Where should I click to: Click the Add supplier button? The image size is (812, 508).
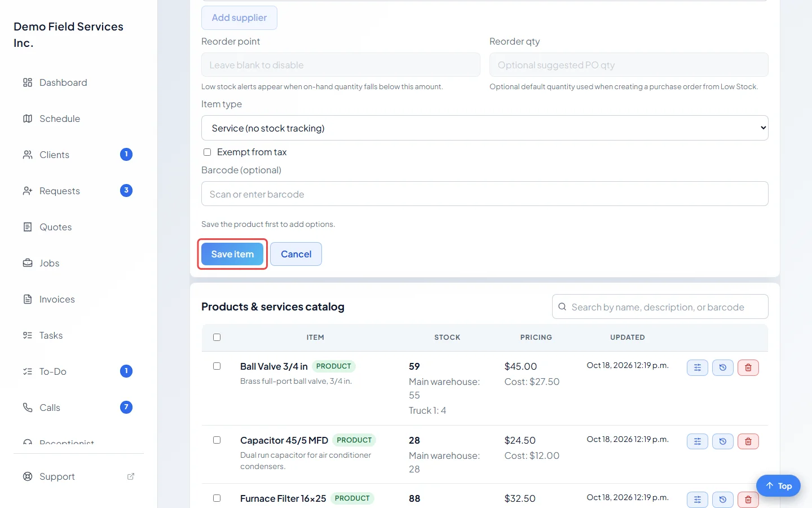coord(239,17)
